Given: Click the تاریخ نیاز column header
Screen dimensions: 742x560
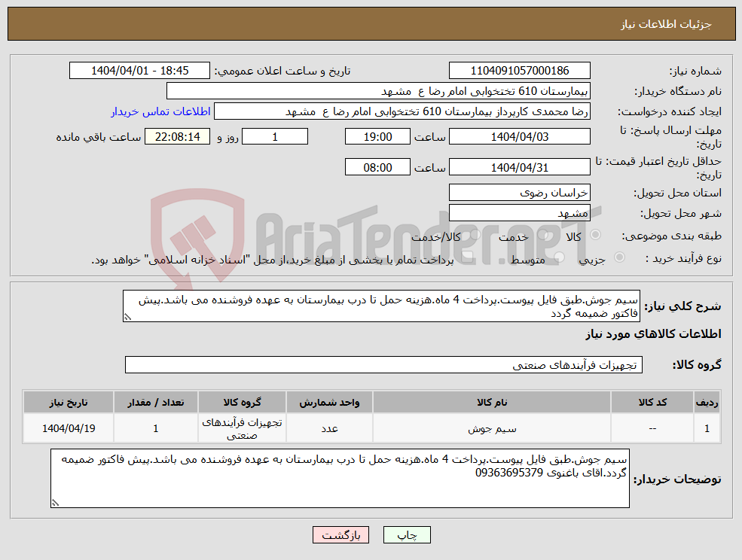Looking at the screenshot, I should 69,403.
